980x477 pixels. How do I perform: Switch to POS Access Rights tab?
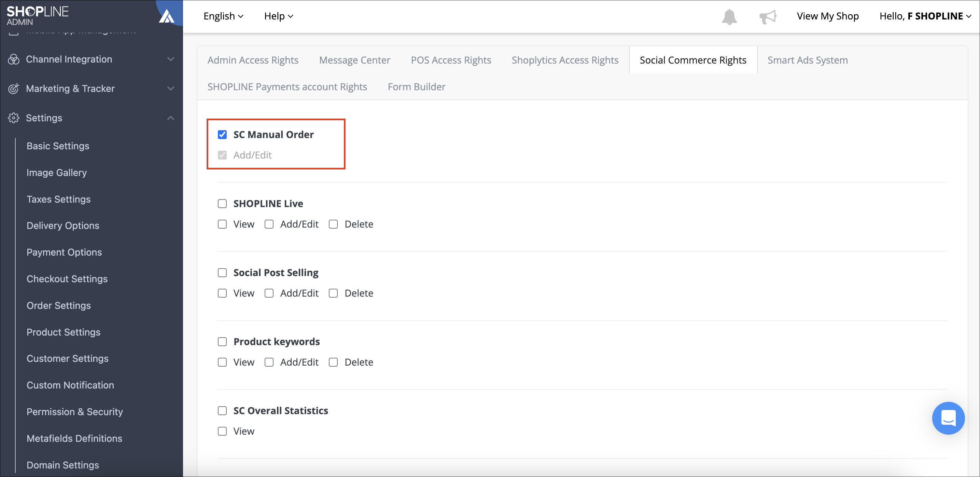(451, 60)
